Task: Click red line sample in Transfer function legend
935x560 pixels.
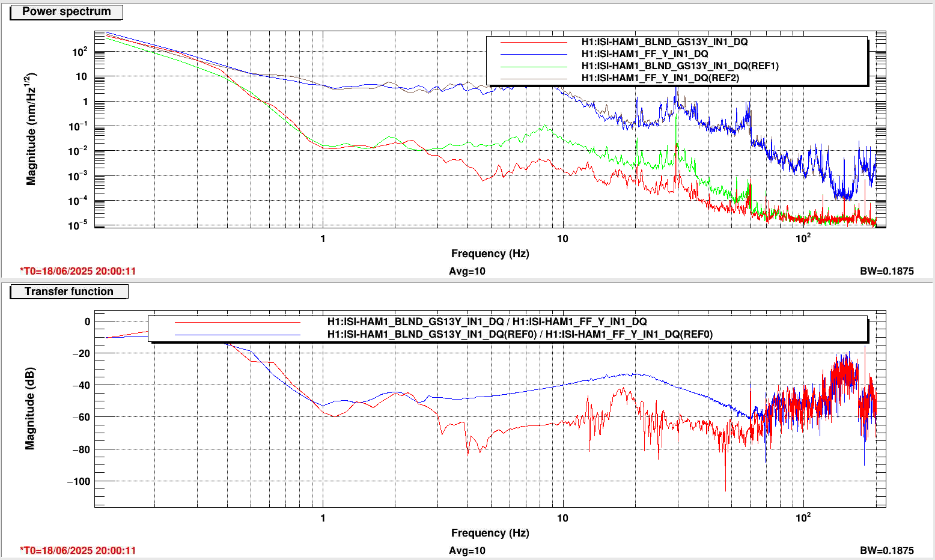Action: tap(237, 322)
